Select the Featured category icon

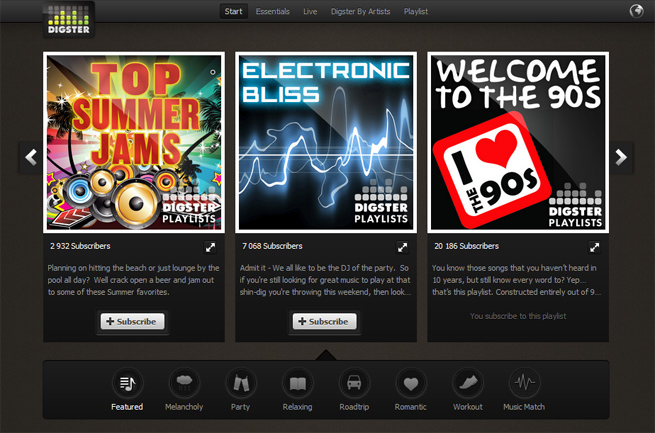(127, 383)
